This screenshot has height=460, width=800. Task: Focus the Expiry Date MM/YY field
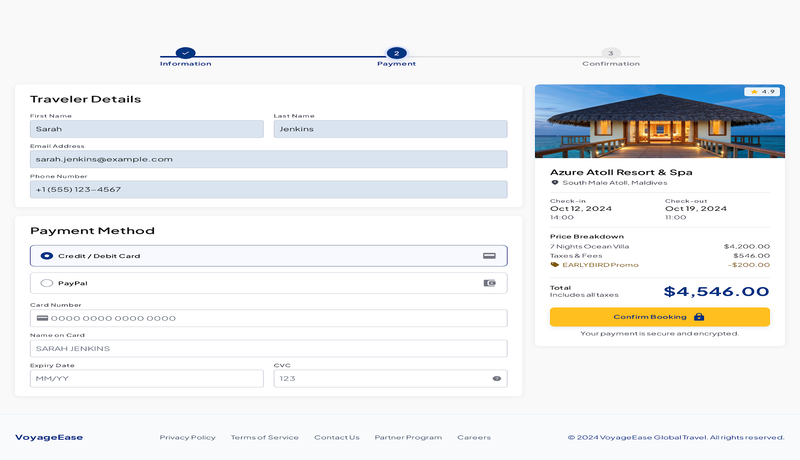(x=147, y=378)
